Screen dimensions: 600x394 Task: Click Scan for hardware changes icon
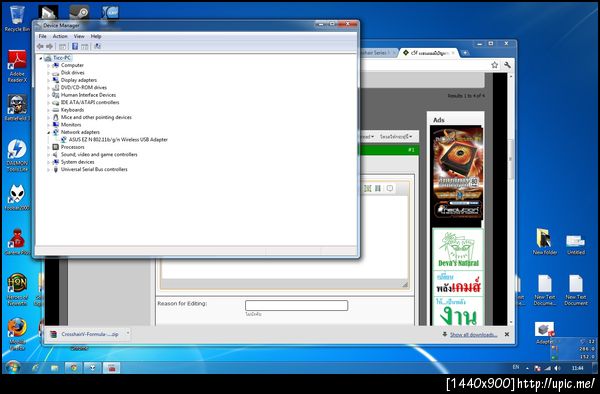98,46
